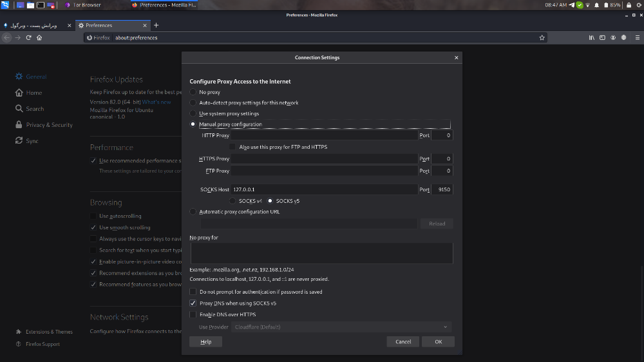Open the notifications bell icon
Screen dimensions: 644x362
(x=596, y=5)
